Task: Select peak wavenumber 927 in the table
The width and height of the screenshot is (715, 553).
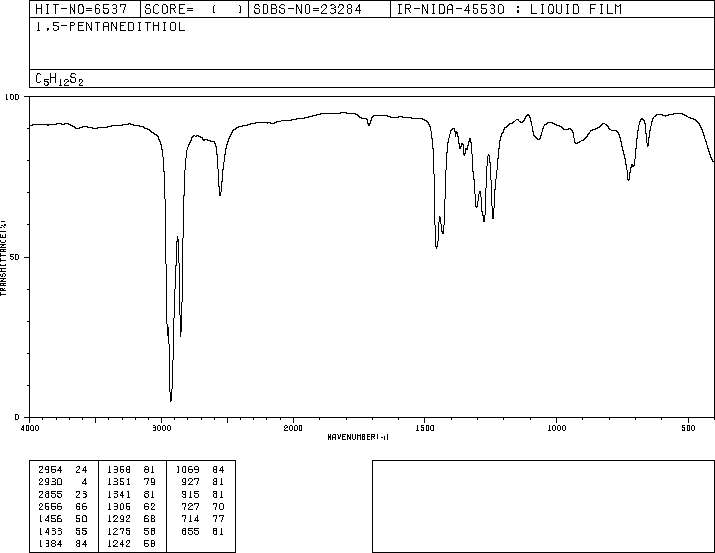Action: (x=191, y=482)
